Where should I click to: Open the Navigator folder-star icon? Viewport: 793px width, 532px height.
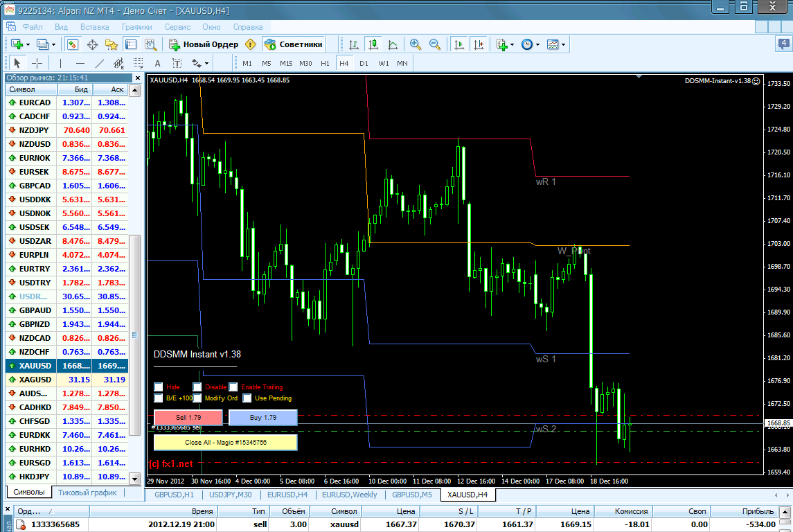[x=112, y=44]
